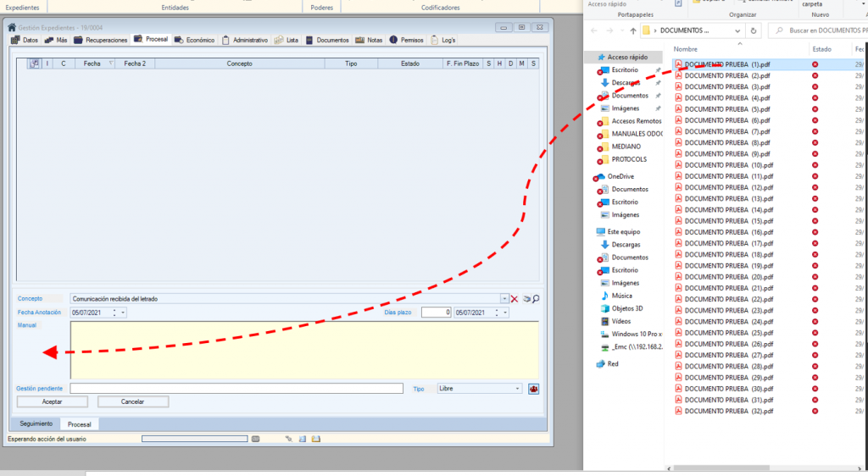This screenshot has width=868, height=476.
Task: Click the PDF icon of DOCUMENTO PRUEBA (5).pdf
Action: tap(678, 109)
